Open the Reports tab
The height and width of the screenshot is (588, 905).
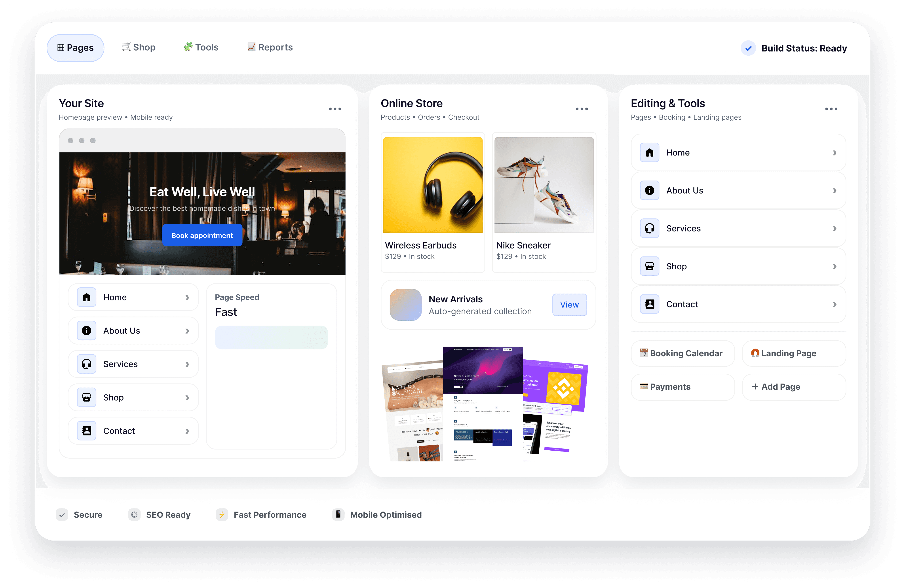[270, 47]
